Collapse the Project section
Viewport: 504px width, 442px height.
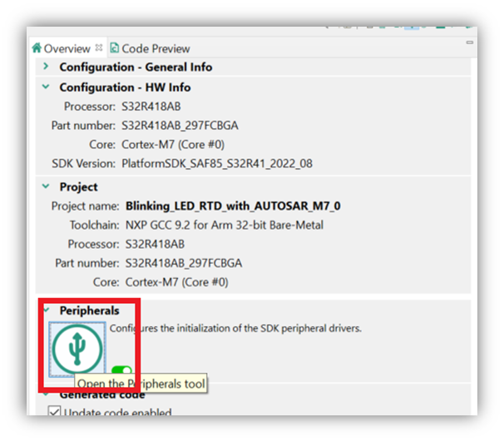[46, 186]
